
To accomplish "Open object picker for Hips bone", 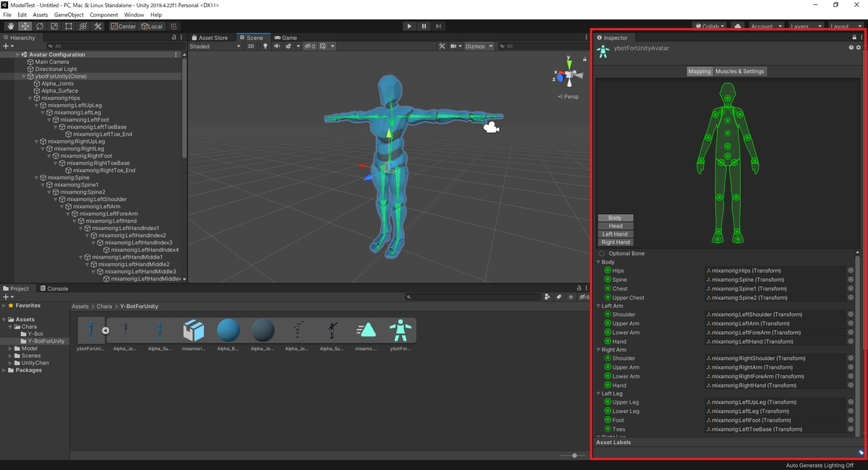I will (x=851, y=270).
